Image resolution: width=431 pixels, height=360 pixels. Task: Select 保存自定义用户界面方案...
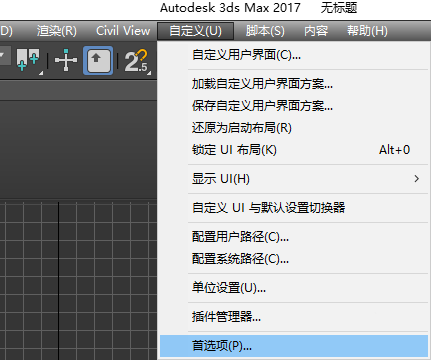tap(293, 106)
